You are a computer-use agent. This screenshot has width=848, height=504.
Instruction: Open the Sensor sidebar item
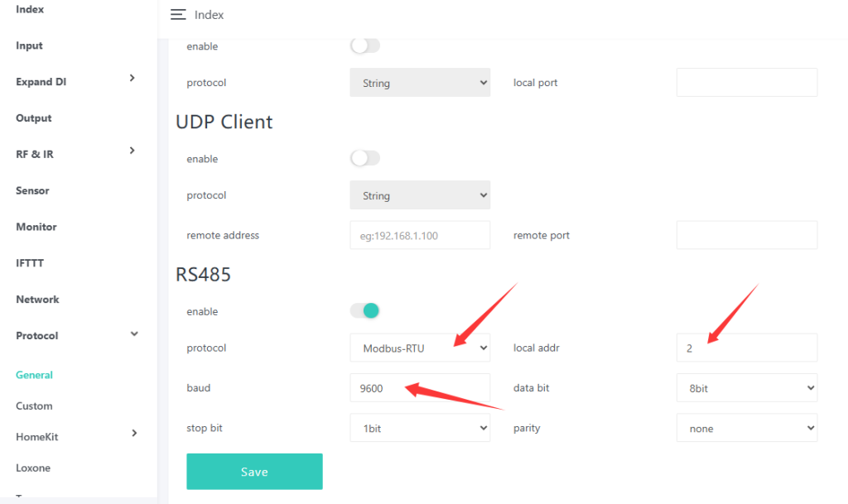tap(32, 190)
